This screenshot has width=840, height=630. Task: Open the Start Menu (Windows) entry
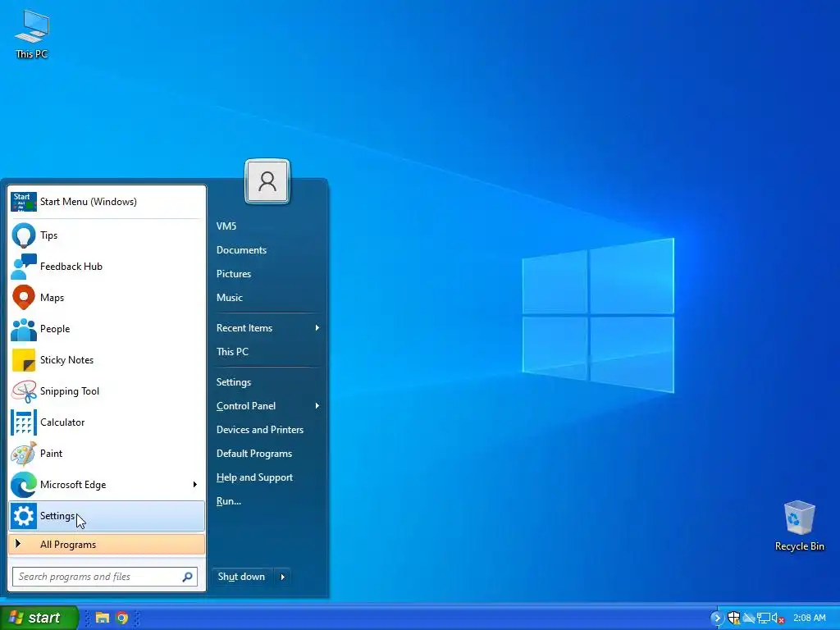click(x=107, y=202)
